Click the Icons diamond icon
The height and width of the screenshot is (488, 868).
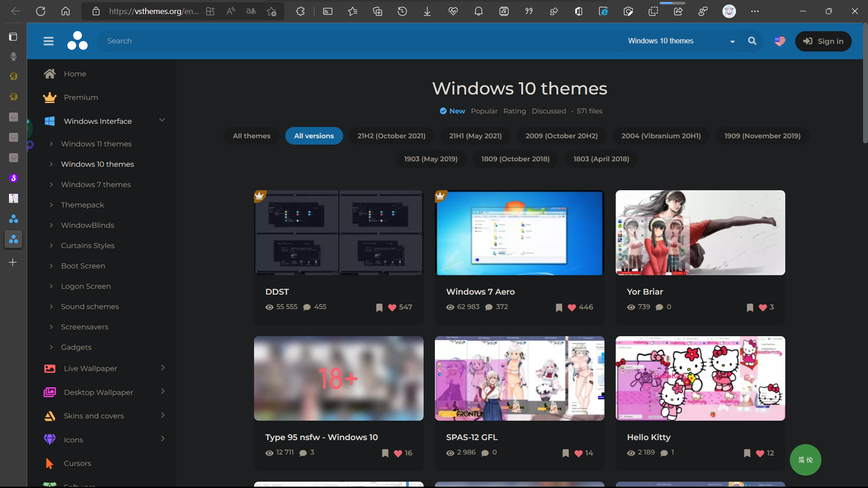(x=50, y=439)
